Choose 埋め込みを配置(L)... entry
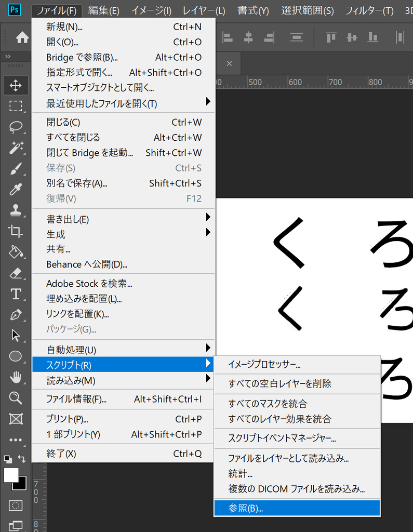413x532 pixels. [124, 299]
